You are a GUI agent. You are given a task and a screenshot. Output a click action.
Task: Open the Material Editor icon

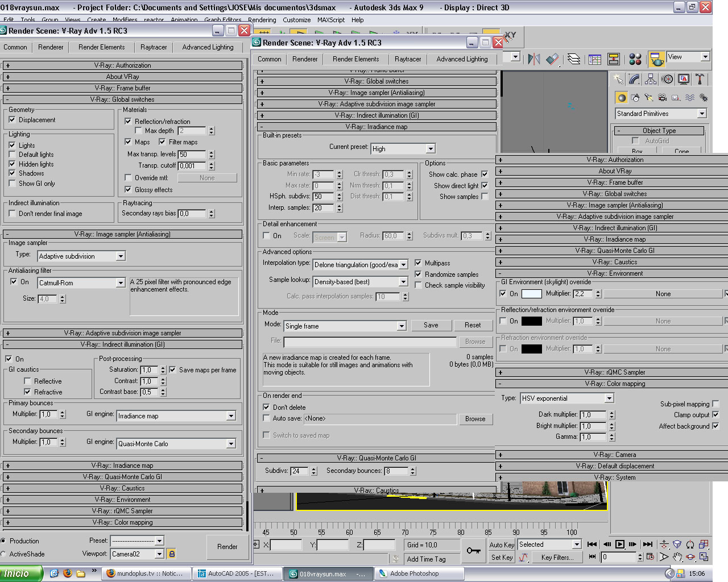pyautogui.click(x=635, y=59)
